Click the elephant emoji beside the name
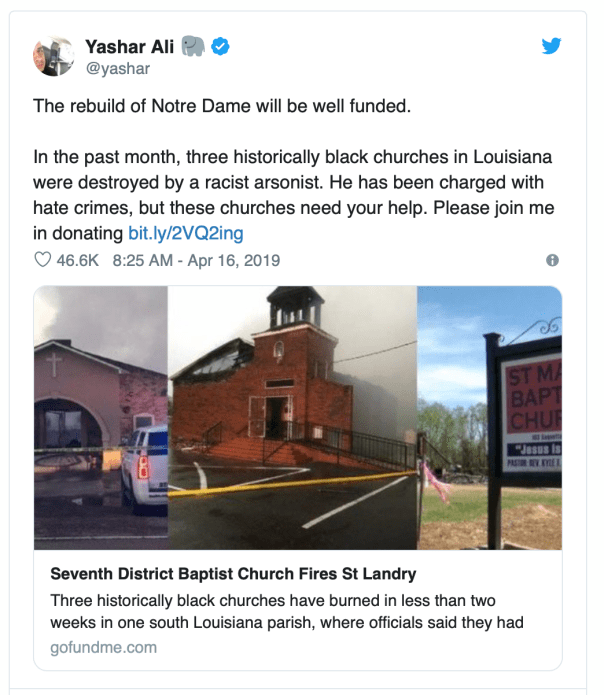 (193, 46)
